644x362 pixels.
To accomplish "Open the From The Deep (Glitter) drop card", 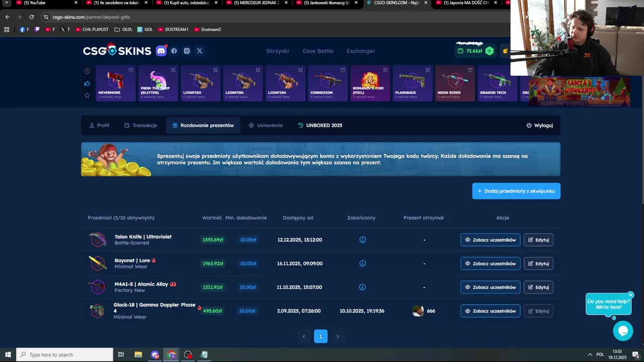I will [x=158, y=83].
